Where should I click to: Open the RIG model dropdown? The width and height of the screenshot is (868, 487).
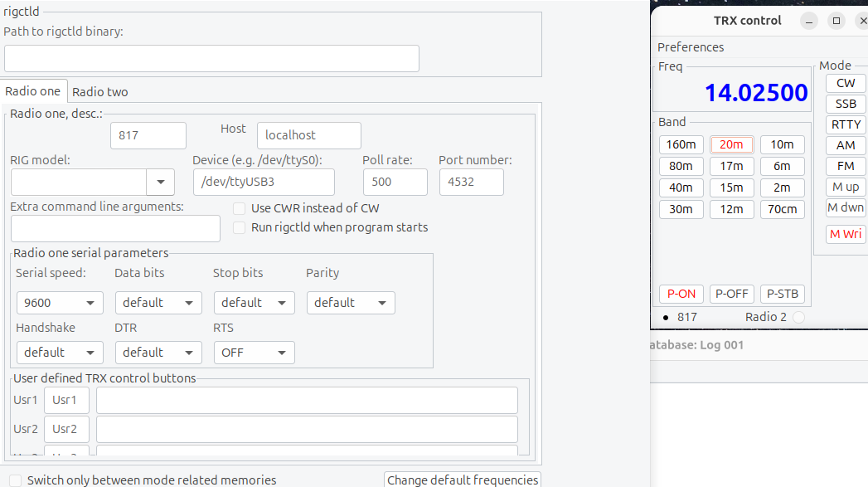(160, 183)
